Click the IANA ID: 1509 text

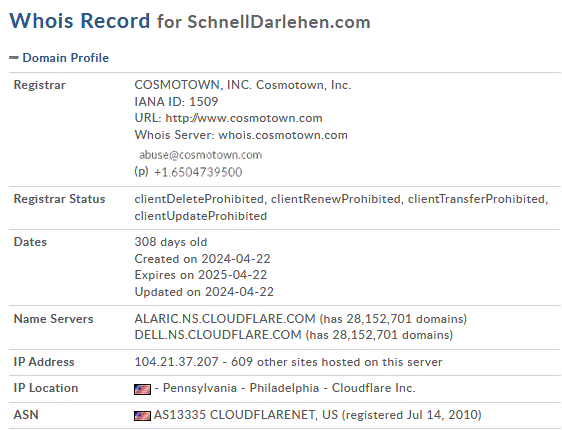pos(176,102)
